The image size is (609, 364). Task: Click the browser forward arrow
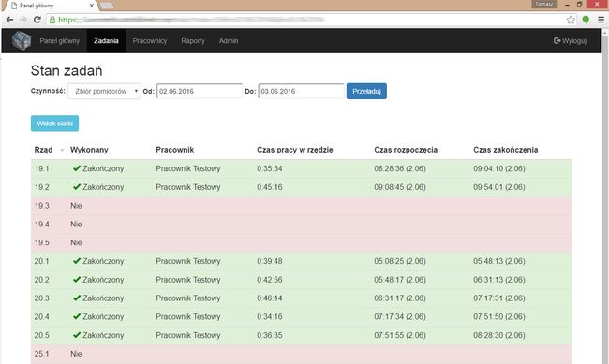click(x=23, y=20)
